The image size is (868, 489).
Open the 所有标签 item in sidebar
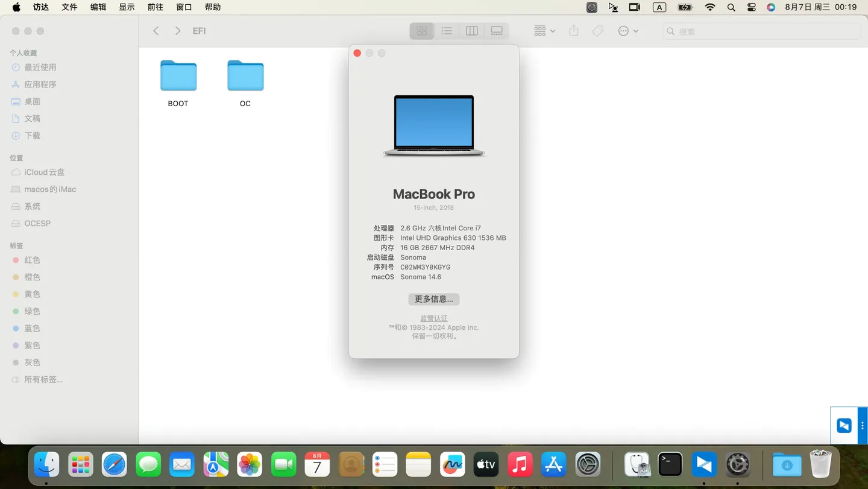pos(43,380)
